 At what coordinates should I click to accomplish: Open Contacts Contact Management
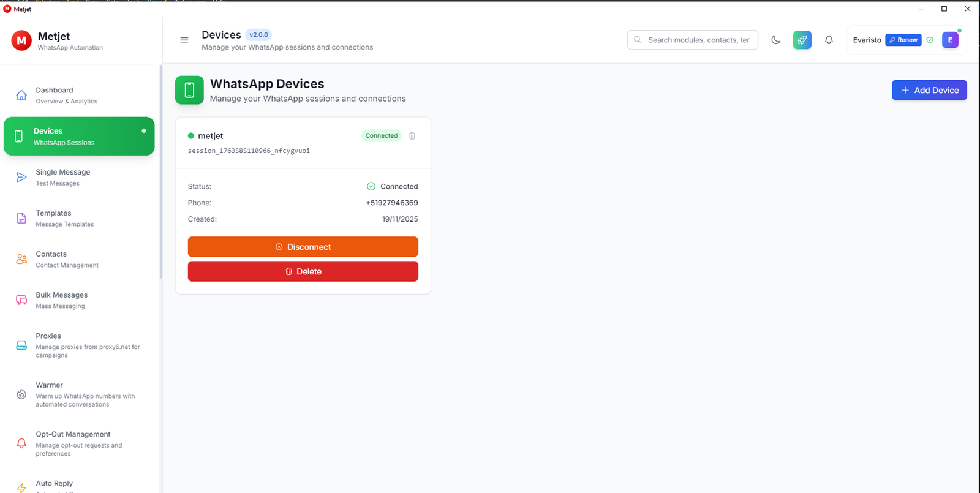point(79,259)
